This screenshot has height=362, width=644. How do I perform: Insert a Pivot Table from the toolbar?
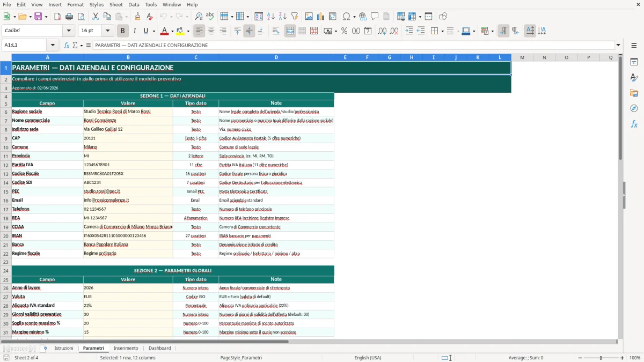[x=333, y=17]
